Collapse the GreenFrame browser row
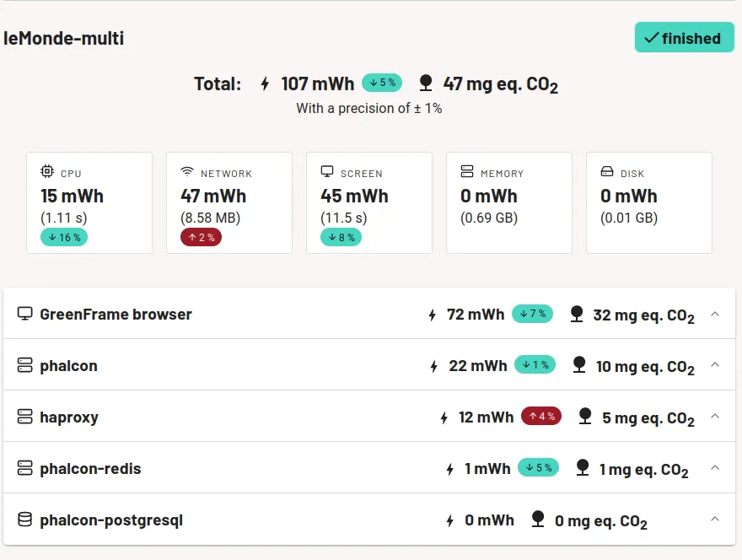Screen dimensions: 742x560 (715, 314)
